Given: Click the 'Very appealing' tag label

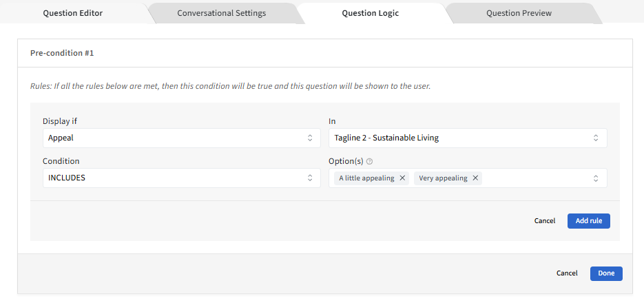Looking at the screenshot, I should (443, 178).
